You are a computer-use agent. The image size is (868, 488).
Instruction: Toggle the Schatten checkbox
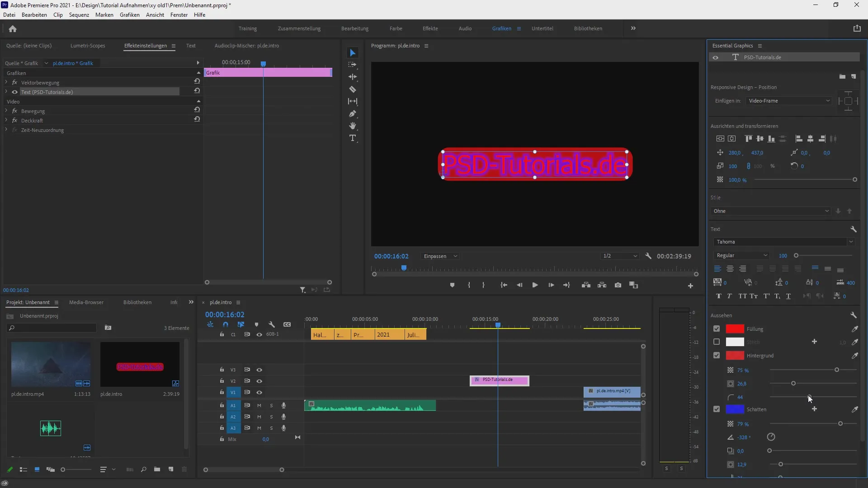tap(717, 409)
